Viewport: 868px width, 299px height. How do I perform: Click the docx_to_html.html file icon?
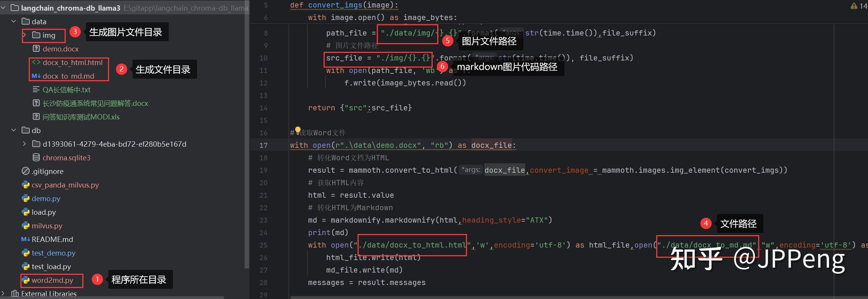pos(36,62)
